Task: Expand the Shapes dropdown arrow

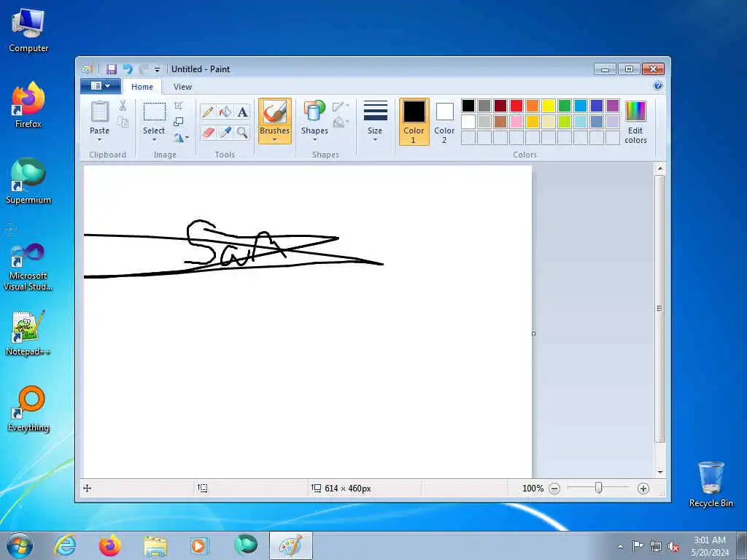Action: click(x=314, y=139)
